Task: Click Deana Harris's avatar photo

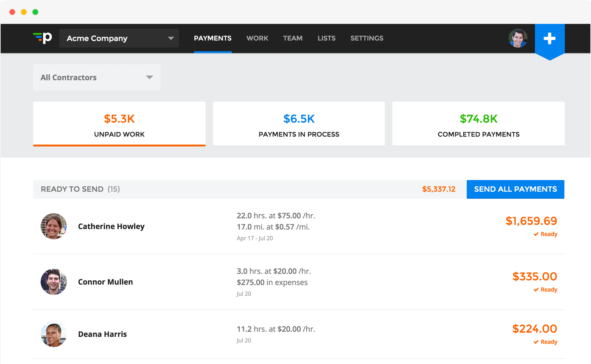Action: [x=53, y=334]
